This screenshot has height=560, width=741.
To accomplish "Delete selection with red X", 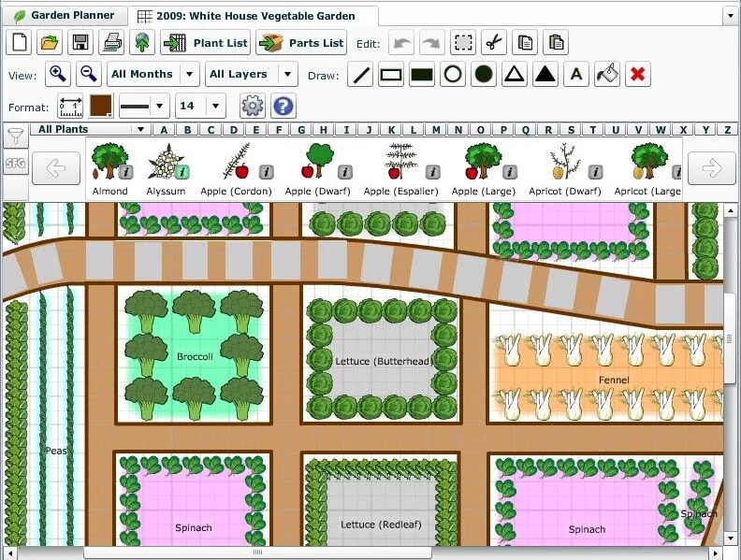I will click(638, 74).
